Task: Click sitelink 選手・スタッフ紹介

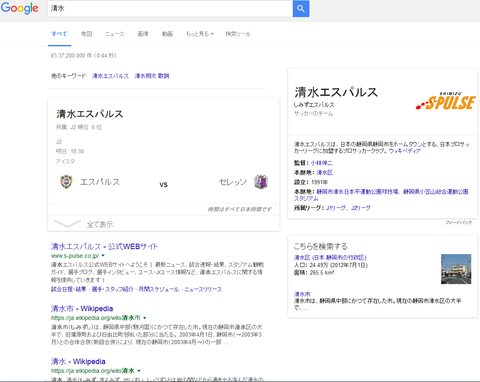Action: coord(112,289)
